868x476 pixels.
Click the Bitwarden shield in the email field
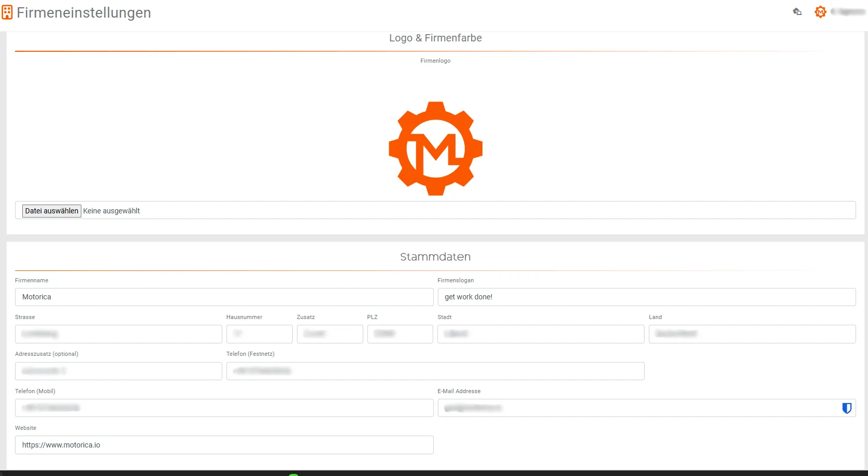pyautogui.click(x=846, y=408)
